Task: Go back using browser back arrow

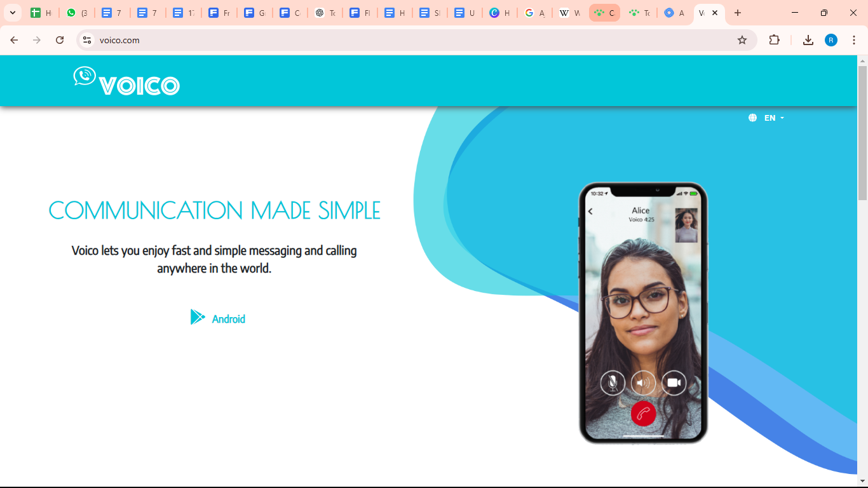Action: pos(14,40)
